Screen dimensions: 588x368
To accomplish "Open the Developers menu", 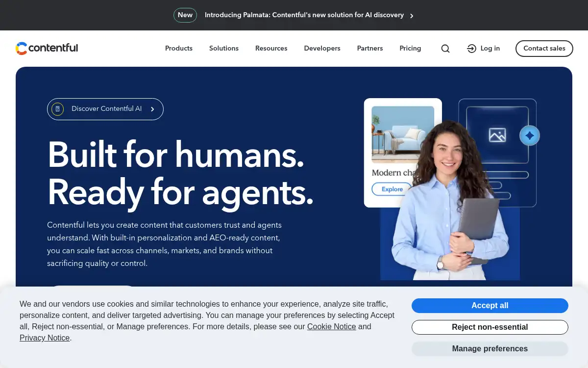I will coord(322,48).
